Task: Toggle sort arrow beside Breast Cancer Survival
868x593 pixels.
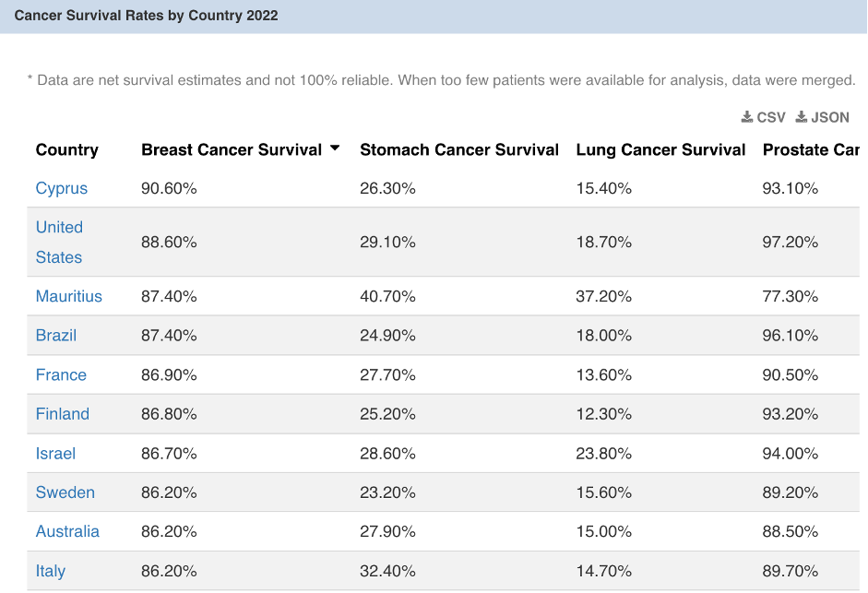Action: (x=335, y=148)
